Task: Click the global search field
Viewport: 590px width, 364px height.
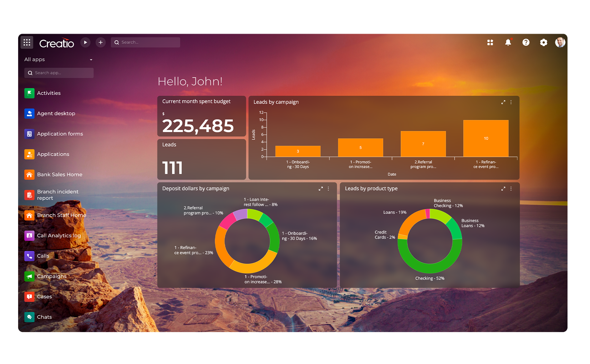Action: (x=145, y=42)
